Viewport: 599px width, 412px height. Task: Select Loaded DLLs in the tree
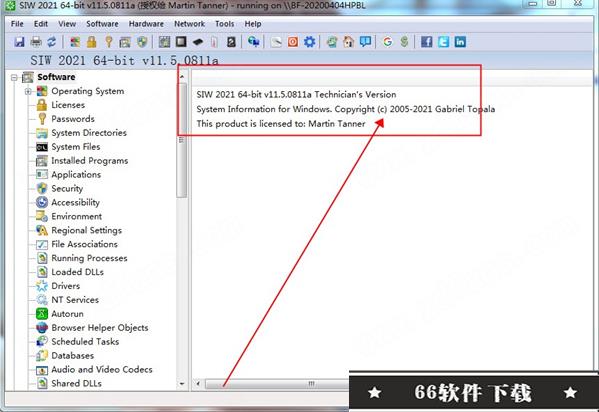[x=78, y=272]
